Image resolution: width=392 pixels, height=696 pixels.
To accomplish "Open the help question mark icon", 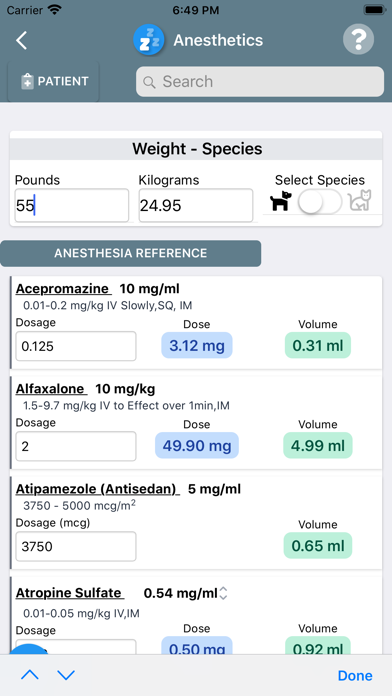I will coord(358,40).
